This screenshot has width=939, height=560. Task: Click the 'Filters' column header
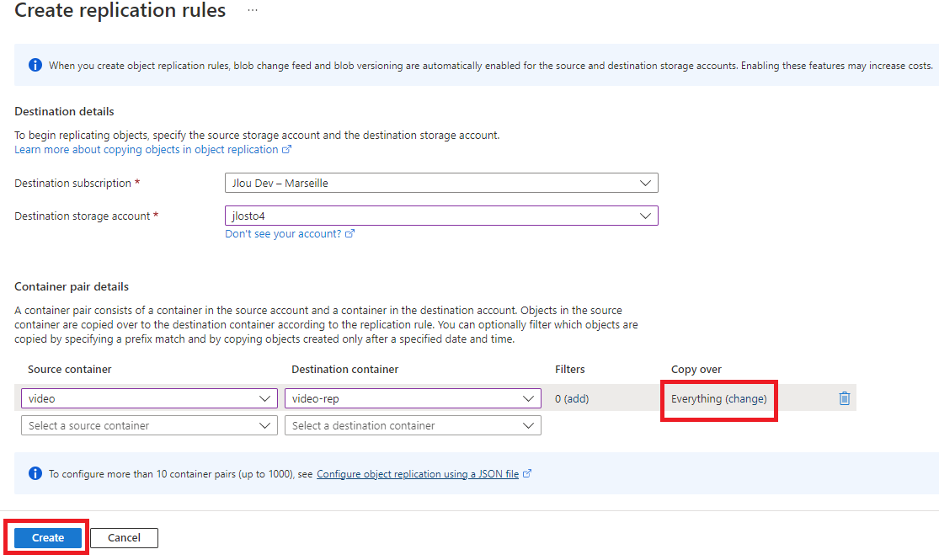tap(569, 369)
